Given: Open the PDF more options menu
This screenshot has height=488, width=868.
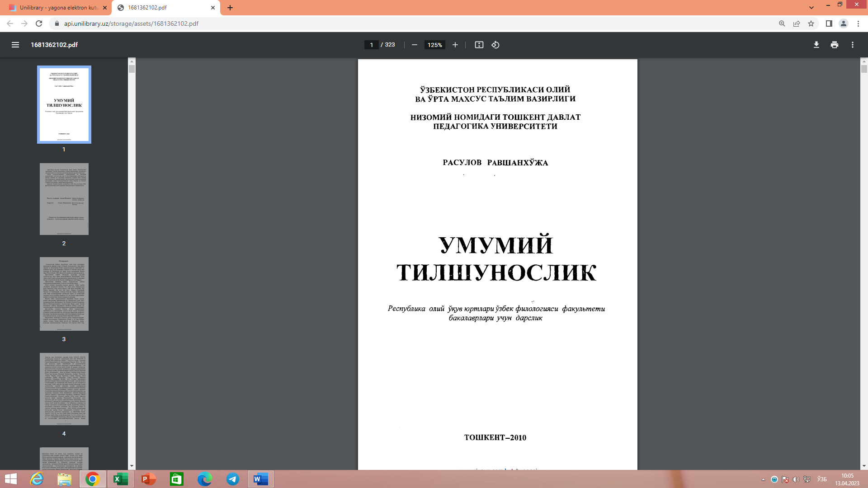Looking at the screenshot, I should pyautogui.click(x=853, y=45).
